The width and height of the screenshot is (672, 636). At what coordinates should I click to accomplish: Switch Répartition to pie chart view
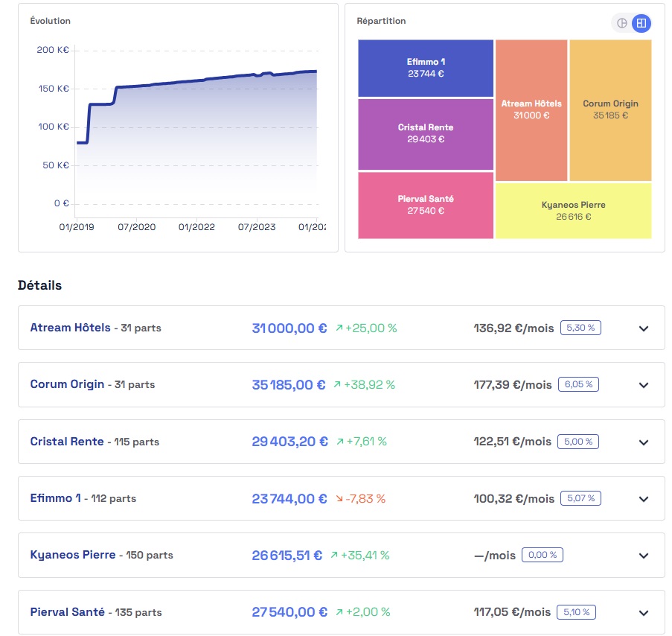coord(621,23)
